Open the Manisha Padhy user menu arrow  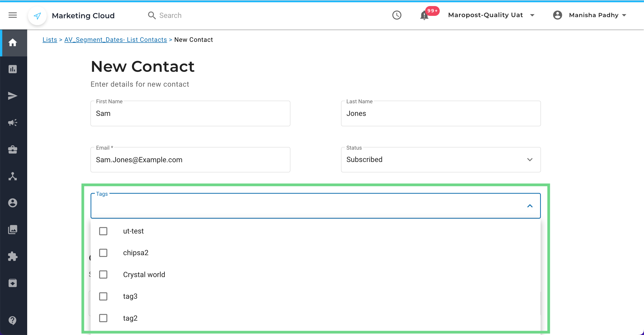tap(624, 15)
